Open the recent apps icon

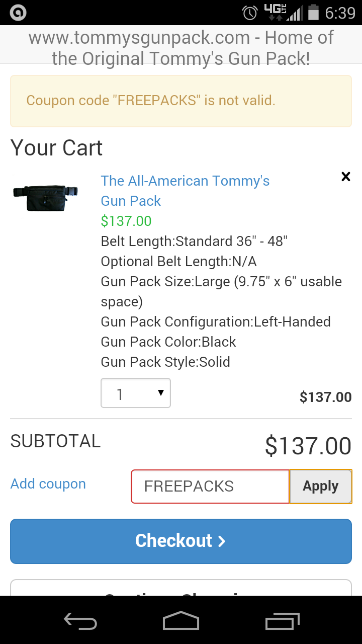pyautogui.click(x=282, y=621)
